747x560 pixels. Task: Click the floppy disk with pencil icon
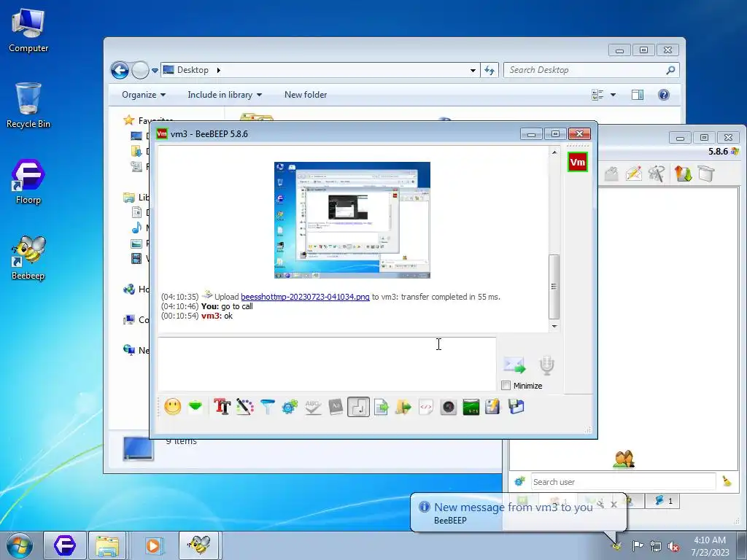492,407
